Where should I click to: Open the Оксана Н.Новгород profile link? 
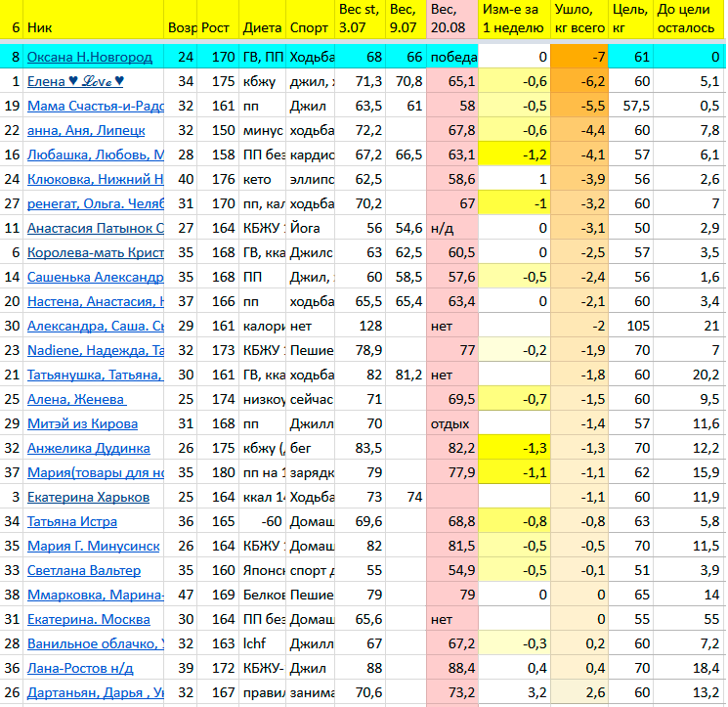click(90, 58)
